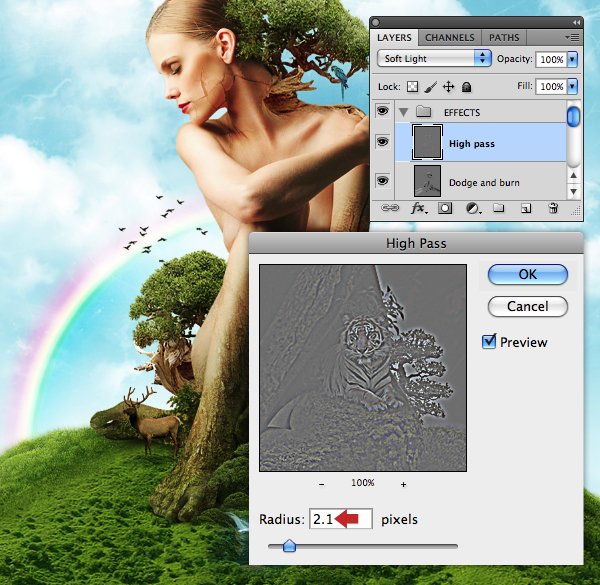
Task: Select the High pass layer thumbnail
Action: tap(427, 142)
